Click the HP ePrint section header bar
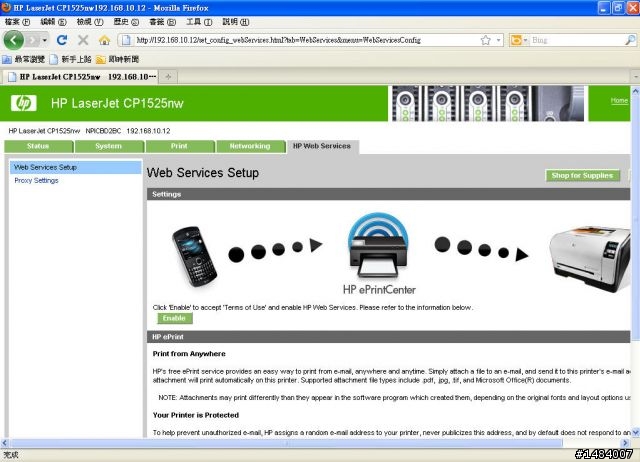Viewport: 640px width, 462px height. click(x=389, y=337)
